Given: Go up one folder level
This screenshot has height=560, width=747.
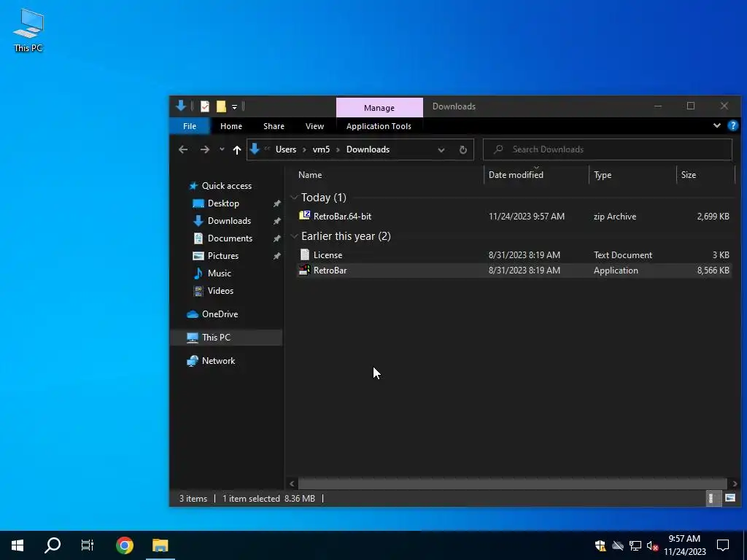Looking at the screenshot, I should tap(237, 149).
